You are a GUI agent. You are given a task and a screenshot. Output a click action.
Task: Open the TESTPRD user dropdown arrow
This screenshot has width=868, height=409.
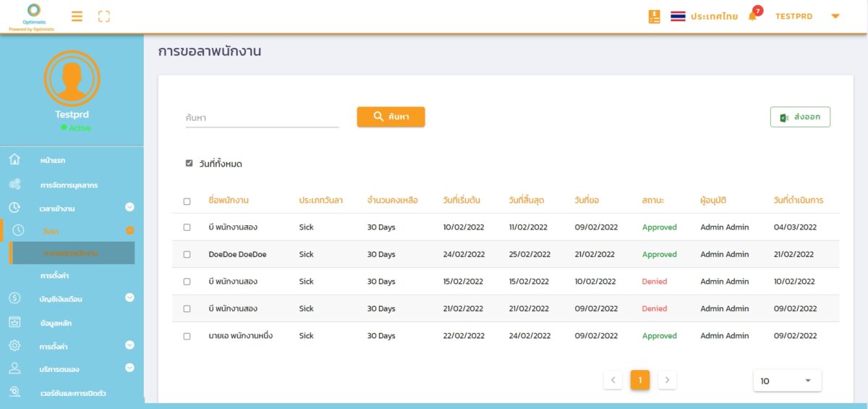pos(835,16)
